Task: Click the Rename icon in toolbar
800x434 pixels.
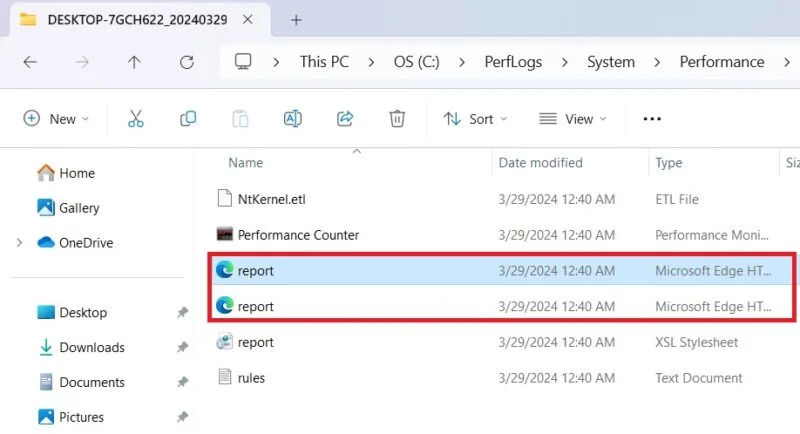Action: [292, 119]
